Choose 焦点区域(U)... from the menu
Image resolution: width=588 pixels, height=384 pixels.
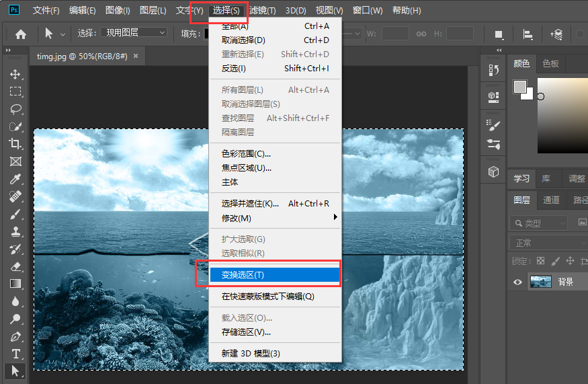276,167
